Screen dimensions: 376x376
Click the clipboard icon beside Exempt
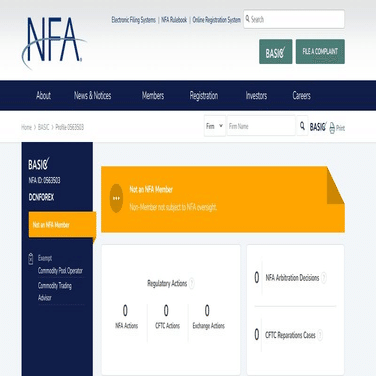pyautogui.click(x=31, y=259)
